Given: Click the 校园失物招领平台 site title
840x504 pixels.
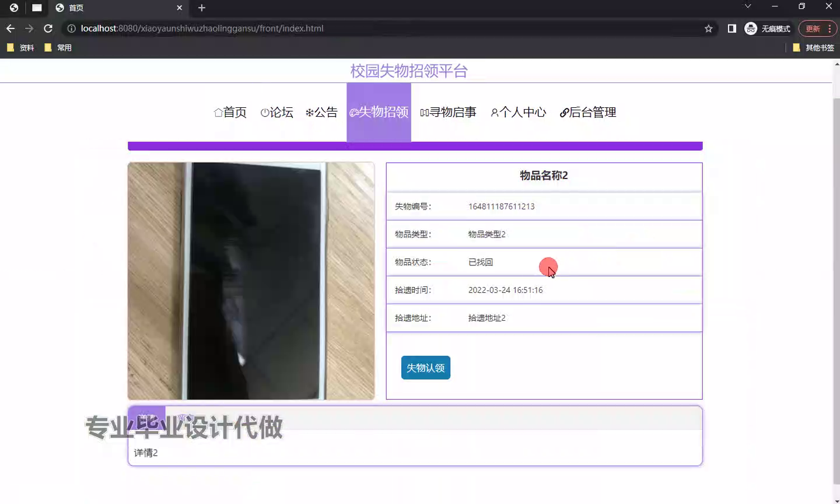Looking at the screenshot, I should point(409,71).
